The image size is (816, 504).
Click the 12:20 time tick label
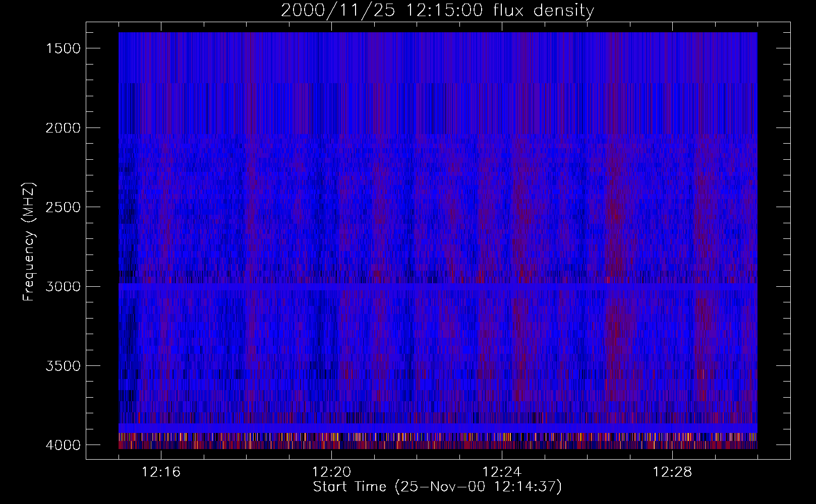(331, 472)
